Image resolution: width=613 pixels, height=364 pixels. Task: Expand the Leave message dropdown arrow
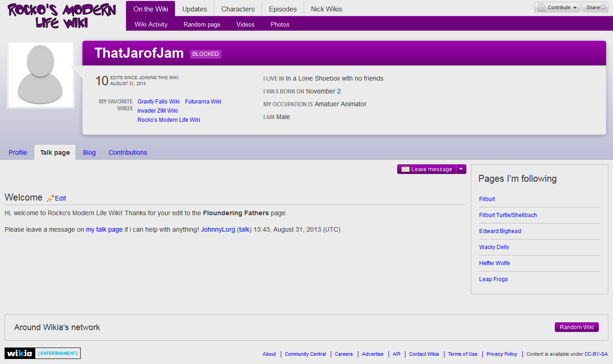(x=461, y=169)
